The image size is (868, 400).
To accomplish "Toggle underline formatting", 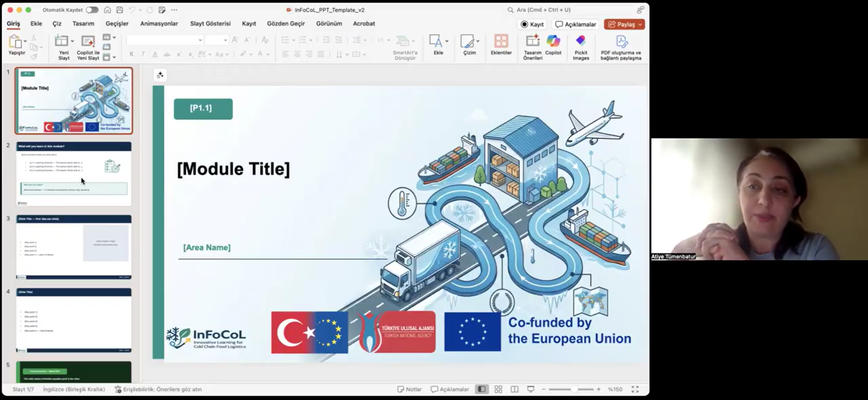I will point(155,54).
